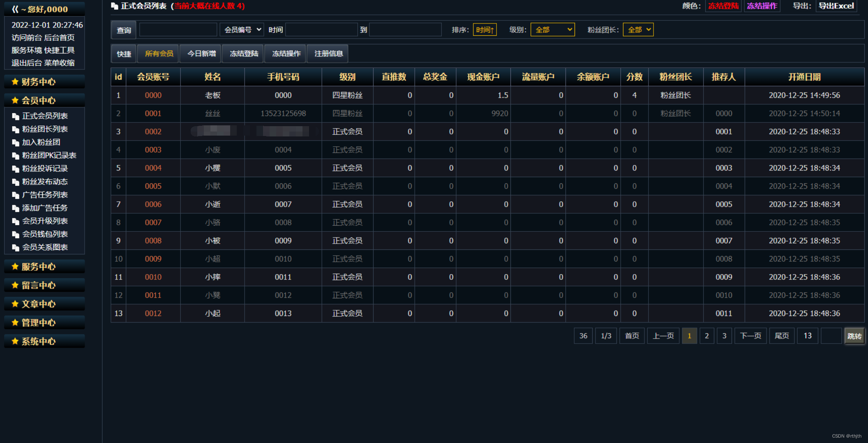Go to 首页 in pagination
The image size is (868, 443).
[x=632, y=336]
